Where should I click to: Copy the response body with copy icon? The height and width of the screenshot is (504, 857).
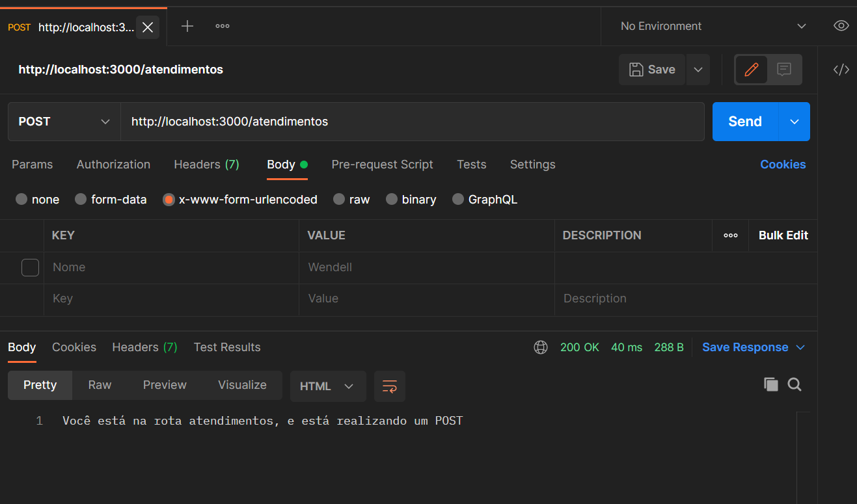click(771, 384)
